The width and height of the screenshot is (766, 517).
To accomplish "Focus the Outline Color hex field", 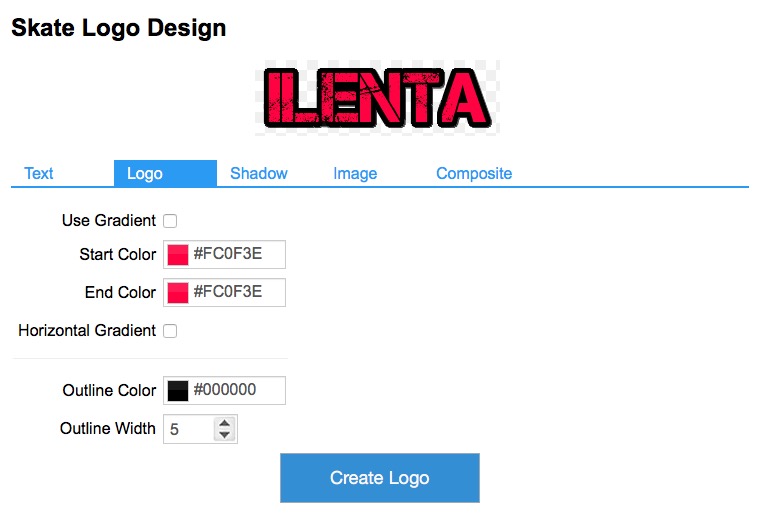I will click(x=236, y=390).
